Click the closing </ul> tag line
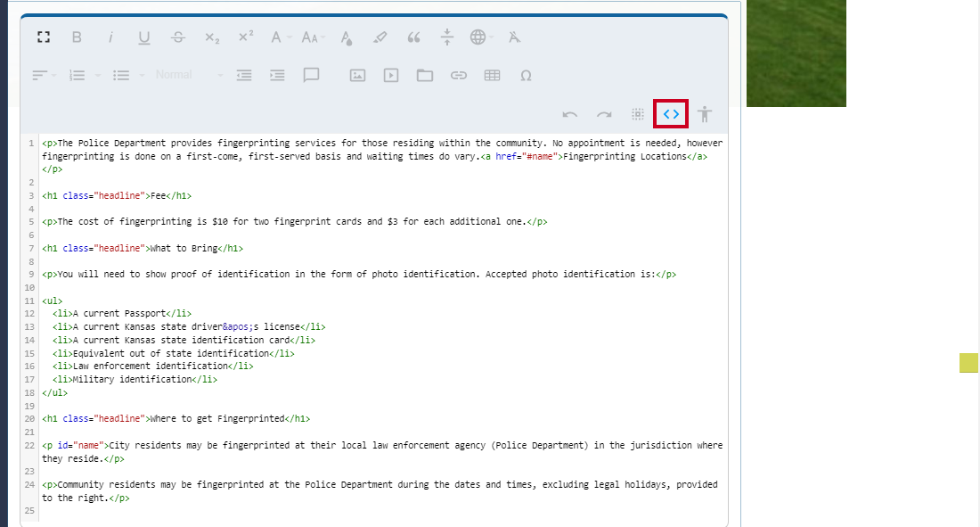Viewport: 980px width, 527px height. coord(55,393)
